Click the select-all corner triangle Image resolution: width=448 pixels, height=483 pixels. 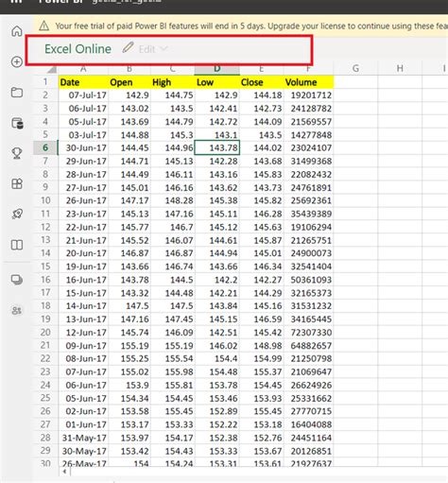[51, 70]
